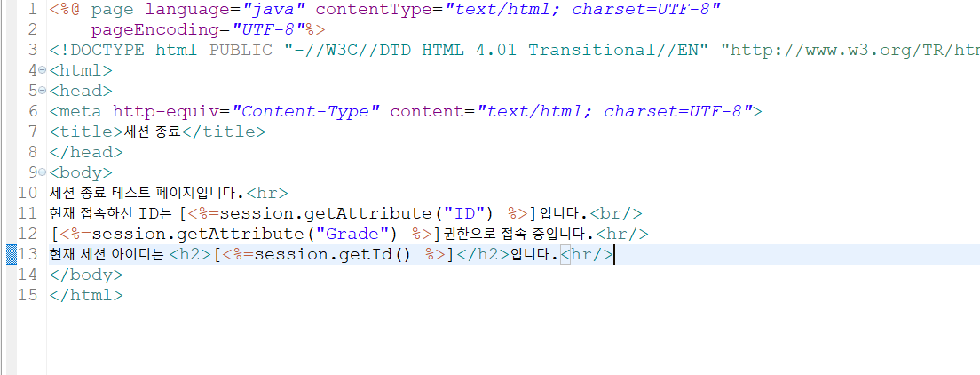Viewport: 980px width, 375px height.
Task: Click the "<%@" directive opener on line 1
Action: click(x=65, y=10)
